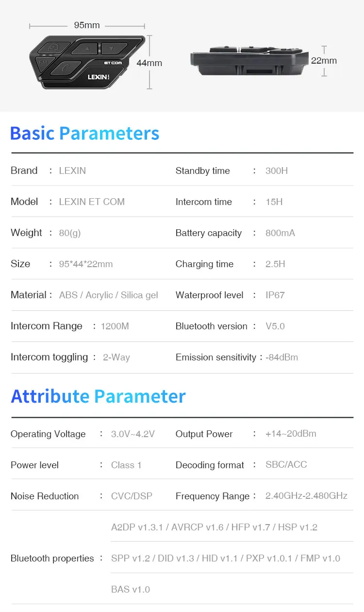
Task: Click the 44mm height dimension label
Action: click(149, 63)
